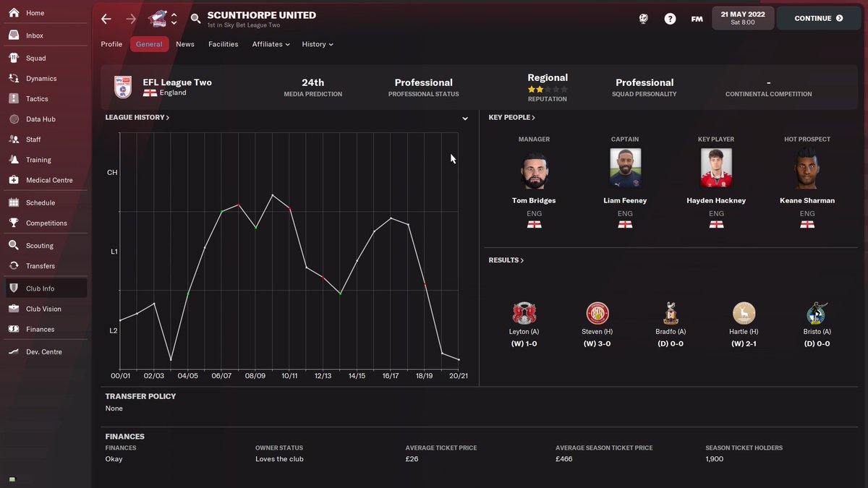This screenshot has width=868, height=488.
Task: Open the Medical Centre icon
Action: tap(14, 180)
